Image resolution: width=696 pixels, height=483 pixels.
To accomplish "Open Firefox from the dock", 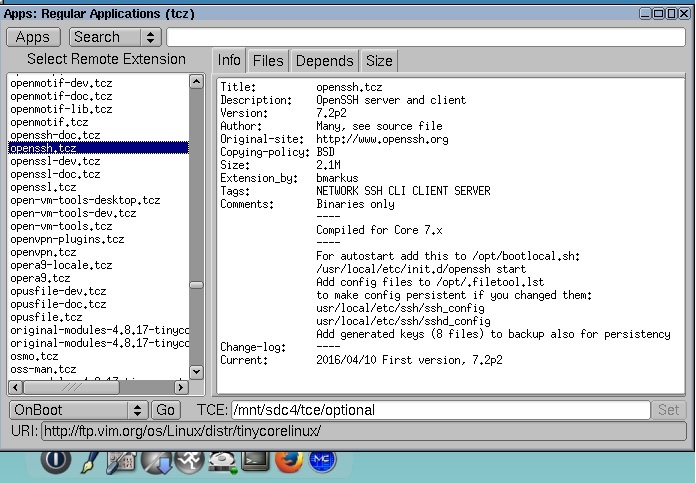I will tap(289, 462).
